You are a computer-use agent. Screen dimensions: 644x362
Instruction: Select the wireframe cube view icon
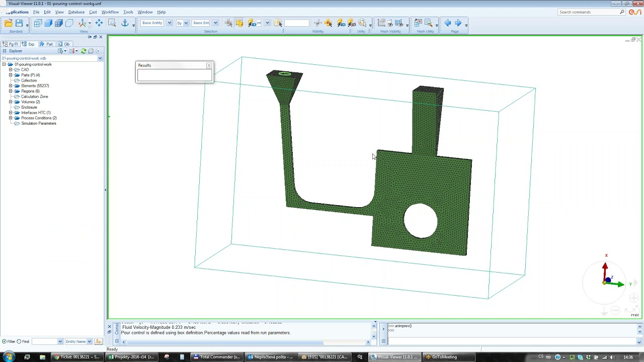pyautogui.click(x=38, y=23)
